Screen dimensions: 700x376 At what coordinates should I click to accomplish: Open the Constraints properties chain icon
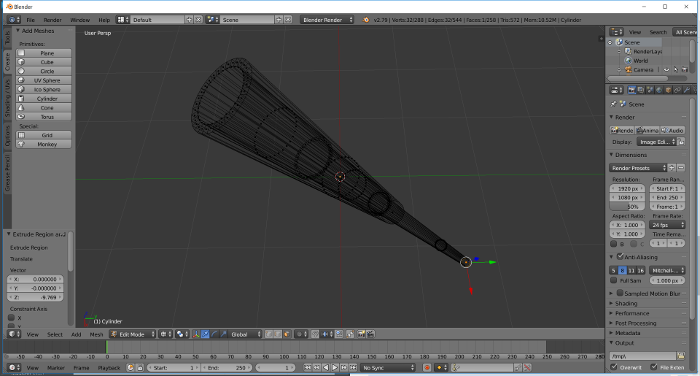pos(677,90)
